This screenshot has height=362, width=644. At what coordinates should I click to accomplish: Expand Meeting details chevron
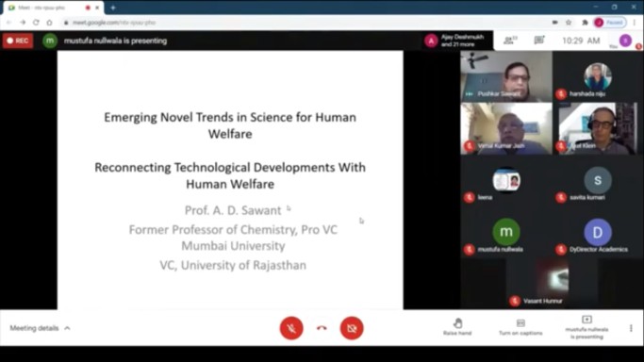click(67, 328)
